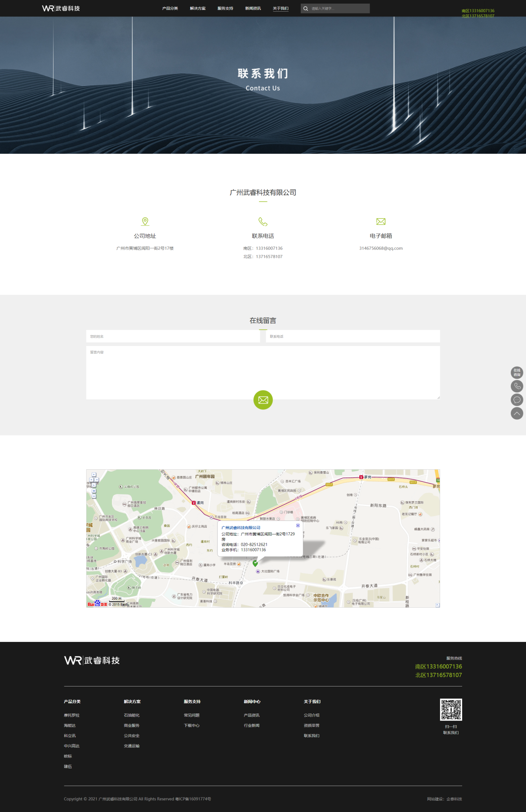Click the back-to-top arrow icon
This screenshot has height=812, width=526.
click(517, 413)
